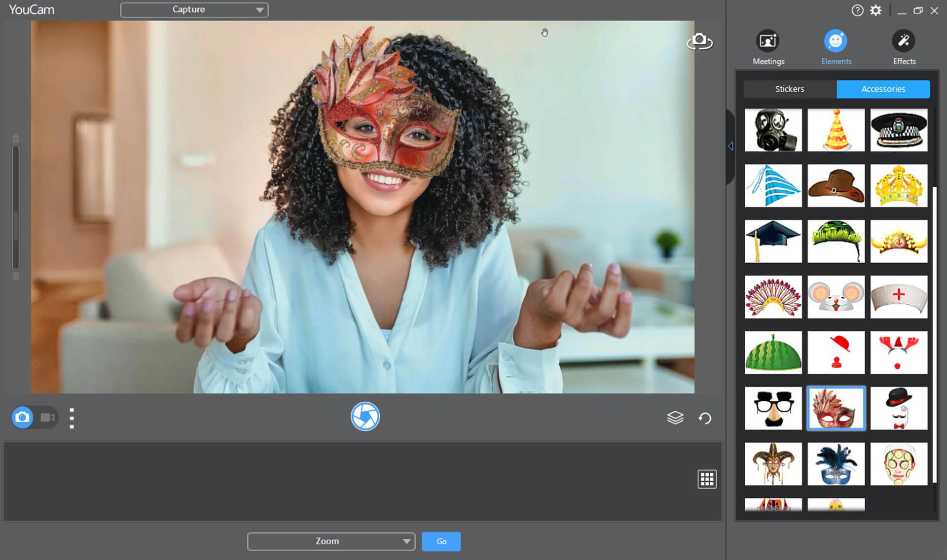Screen dimensions: 947x560
Task: Switch to the Stickers tab
Action: pos(789,88)
